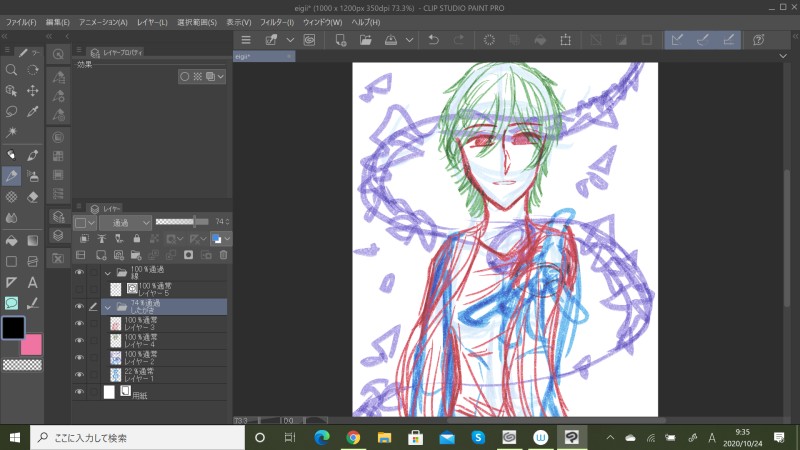Select the Zoom magnifier tool

click(x=11, y=70)
